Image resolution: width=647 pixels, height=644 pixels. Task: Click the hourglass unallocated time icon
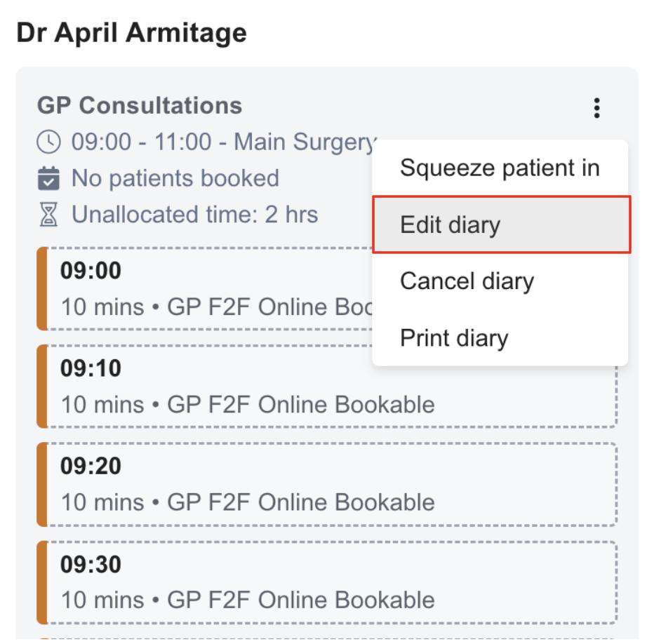48,215
